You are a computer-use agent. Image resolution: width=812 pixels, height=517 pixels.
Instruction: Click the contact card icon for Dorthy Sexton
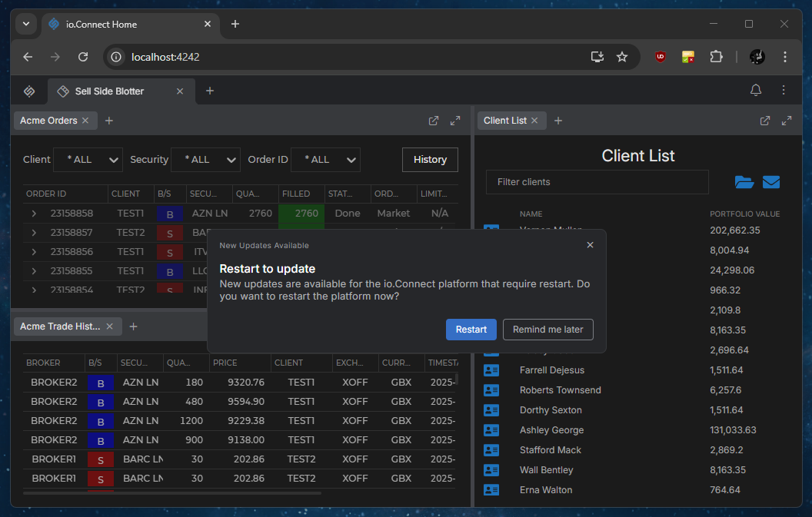click(x=491, y=410)
